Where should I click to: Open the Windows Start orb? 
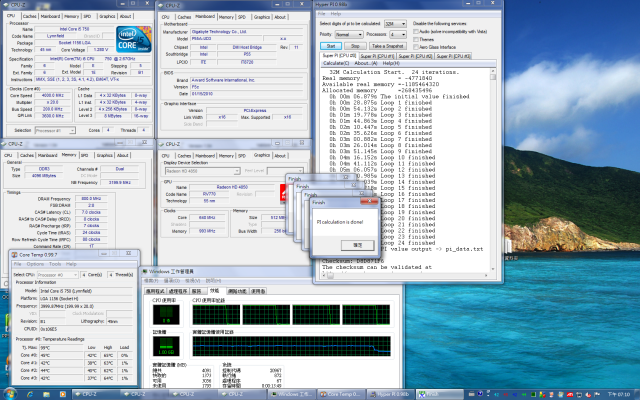click(9, 394)
